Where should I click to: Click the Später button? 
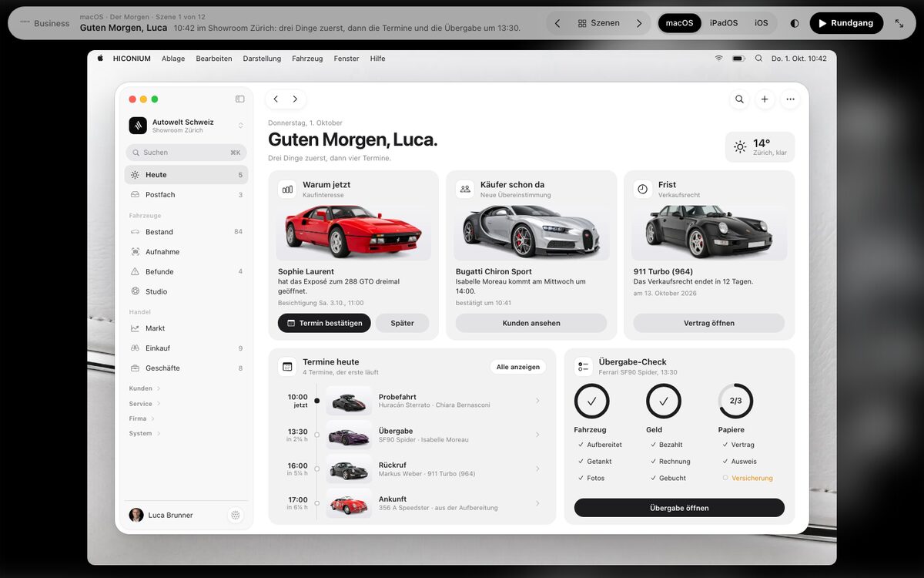pyautogui.click(x=402, y=323)
